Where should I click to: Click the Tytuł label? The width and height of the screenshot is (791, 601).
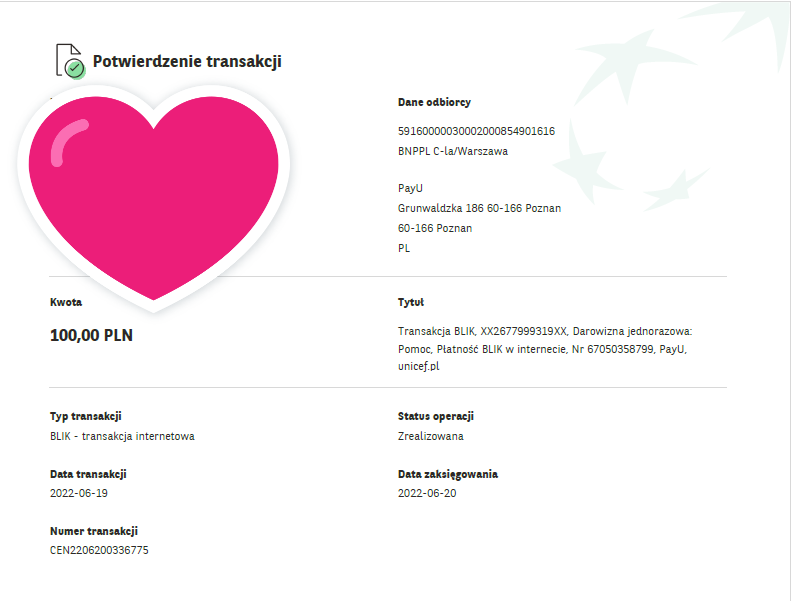(411, 302)
